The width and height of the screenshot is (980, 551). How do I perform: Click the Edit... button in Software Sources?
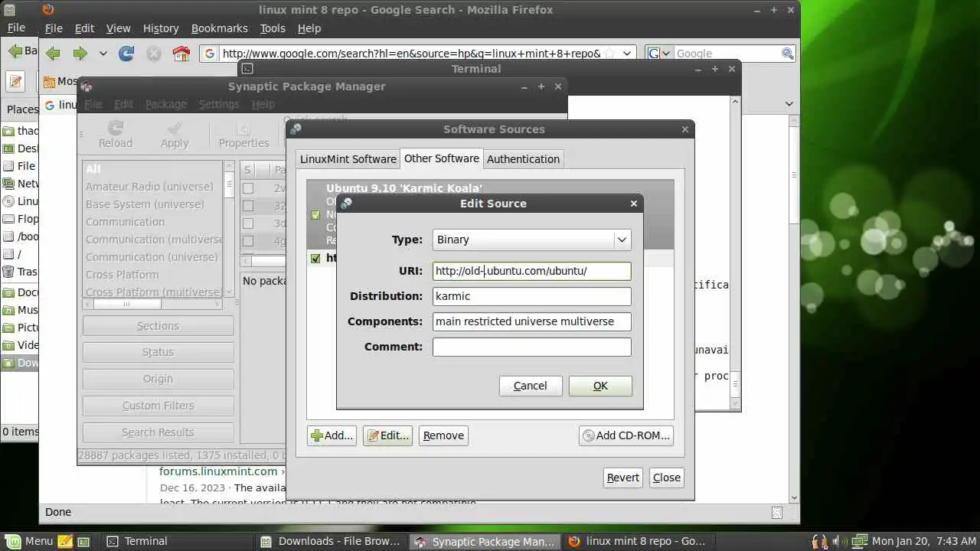coord(387,435)
